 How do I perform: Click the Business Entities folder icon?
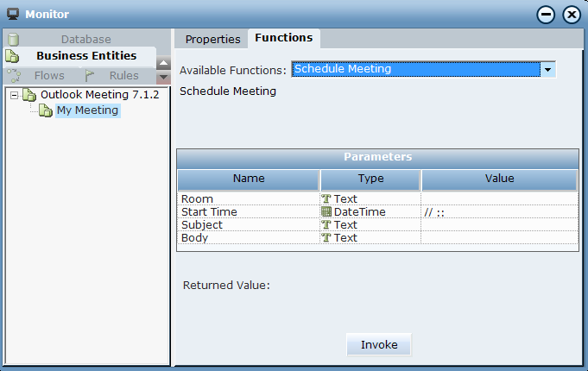tap(12, 56)
